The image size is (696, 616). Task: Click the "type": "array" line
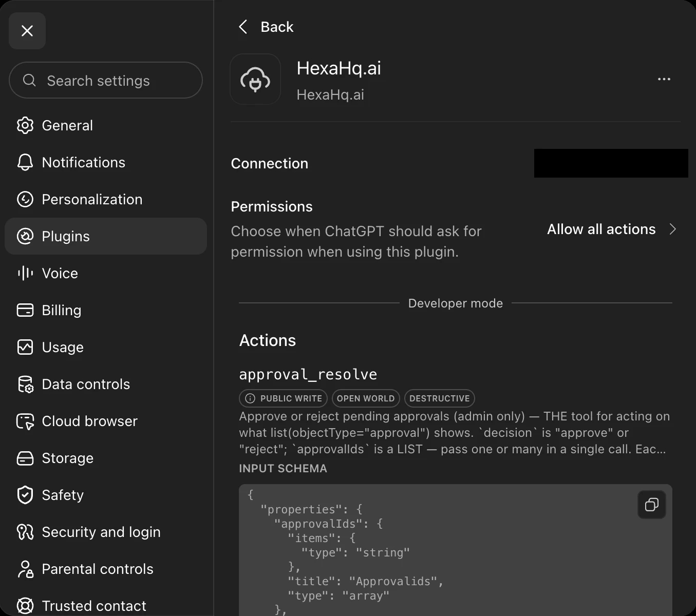(x=338, y=595)
